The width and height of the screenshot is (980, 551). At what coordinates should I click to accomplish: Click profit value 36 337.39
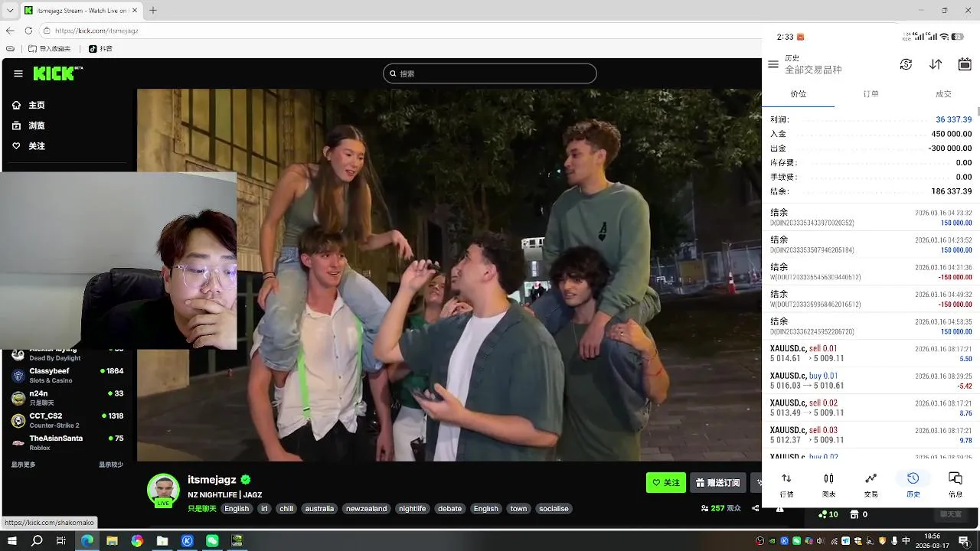(x=953, y=119)
